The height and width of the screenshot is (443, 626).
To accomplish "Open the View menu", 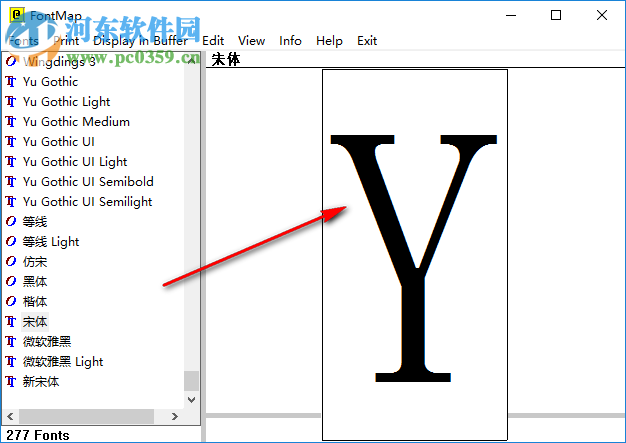I will [252, 41].
